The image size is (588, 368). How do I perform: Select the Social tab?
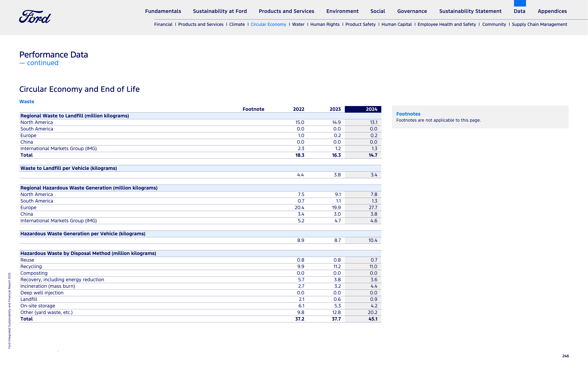378,11
